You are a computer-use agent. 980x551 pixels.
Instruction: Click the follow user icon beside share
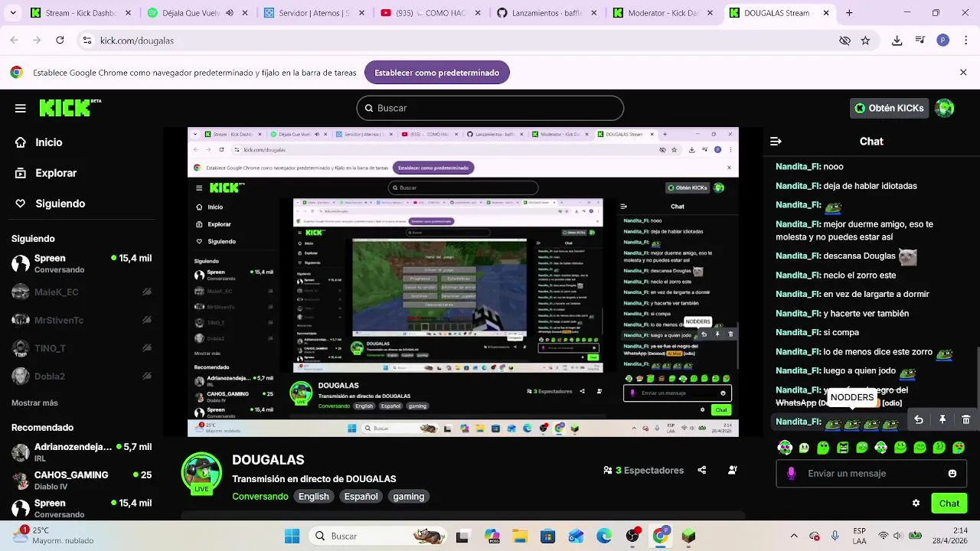point(733,470)
